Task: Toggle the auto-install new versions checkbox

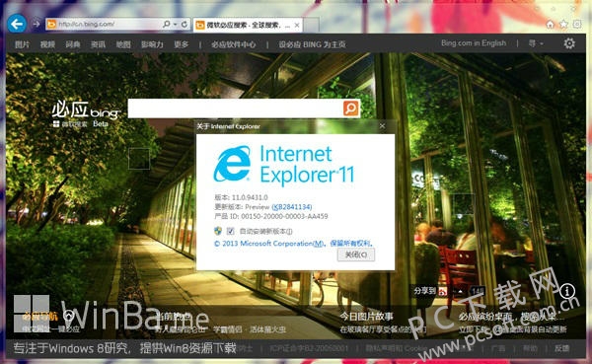Action: click(230, 231)
